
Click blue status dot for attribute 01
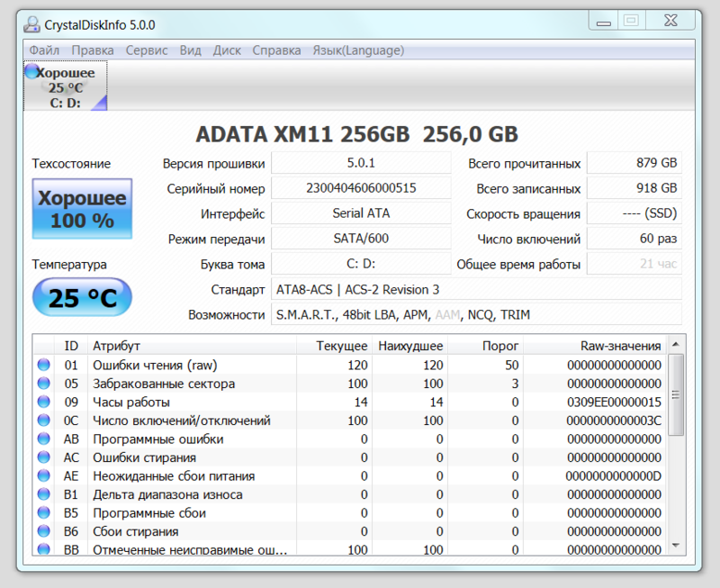43,365
